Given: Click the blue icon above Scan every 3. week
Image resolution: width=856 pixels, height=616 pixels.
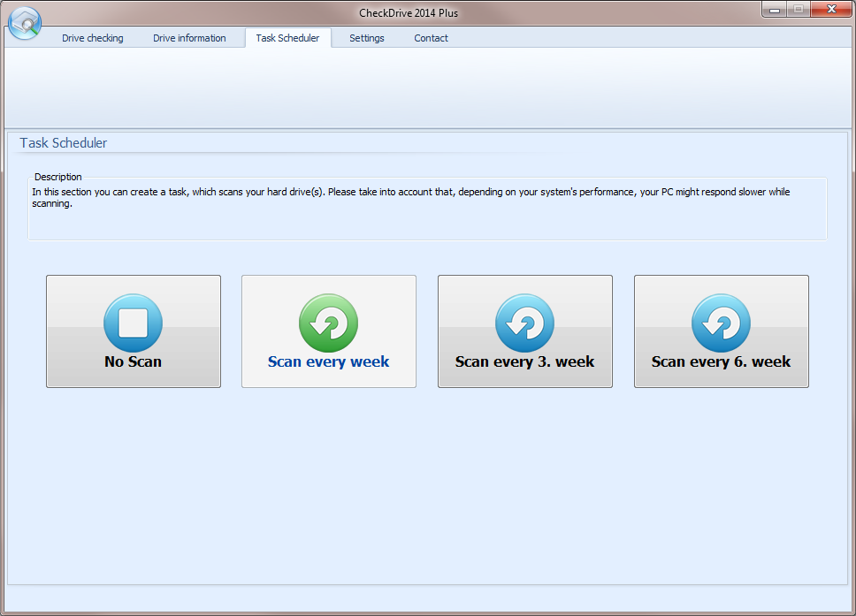Looking at the screenshot, I should pos(524,323).
